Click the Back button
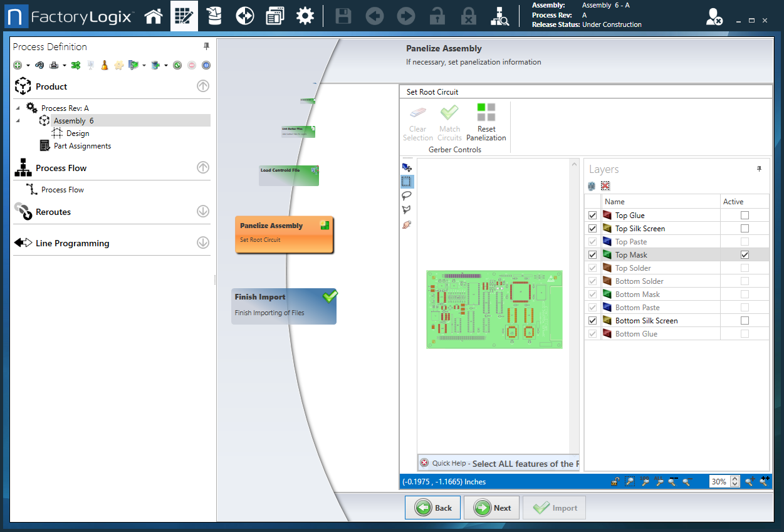Image resolution: width=784 pixels, height=532 pixels. [433, 508]
